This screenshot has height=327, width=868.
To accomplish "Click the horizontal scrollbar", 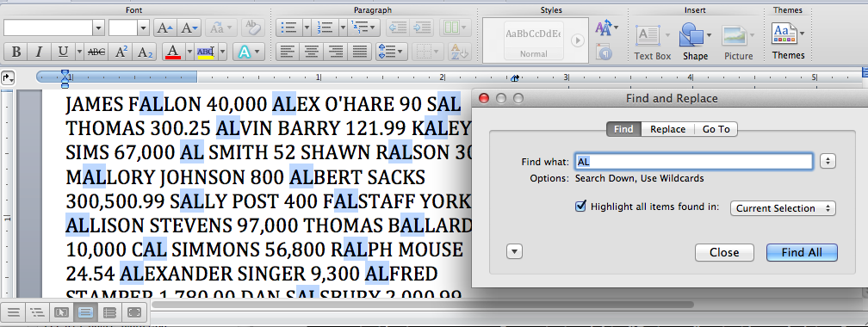I will tap(423, 304).
